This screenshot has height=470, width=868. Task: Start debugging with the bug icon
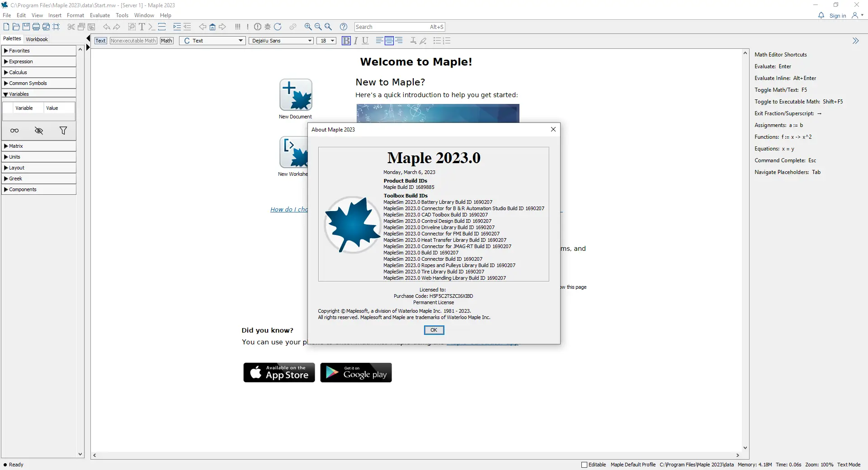(268, 27)
